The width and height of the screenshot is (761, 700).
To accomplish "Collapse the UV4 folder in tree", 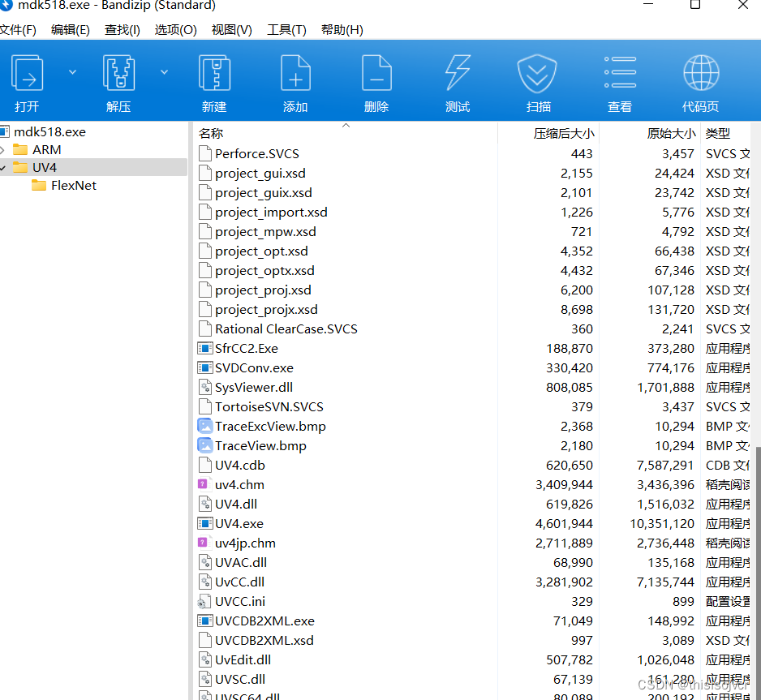I will click(x=2, y=168).
